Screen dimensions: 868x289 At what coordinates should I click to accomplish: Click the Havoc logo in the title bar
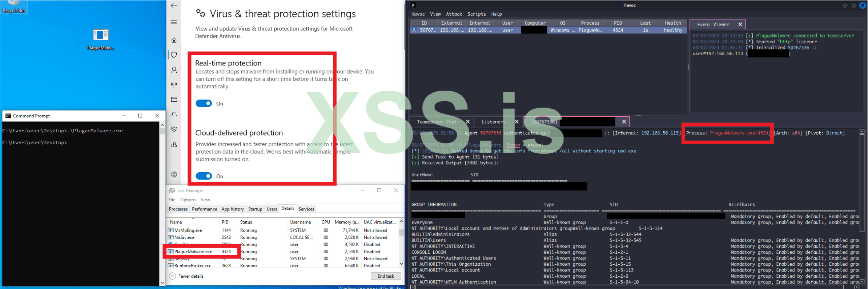(x=413, y=5)
